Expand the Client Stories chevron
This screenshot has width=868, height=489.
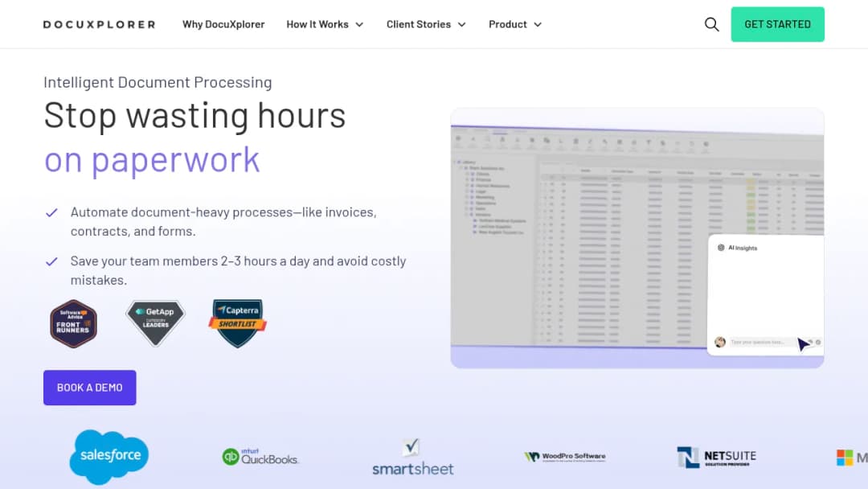pyautogui.click(x=461, y=24)
